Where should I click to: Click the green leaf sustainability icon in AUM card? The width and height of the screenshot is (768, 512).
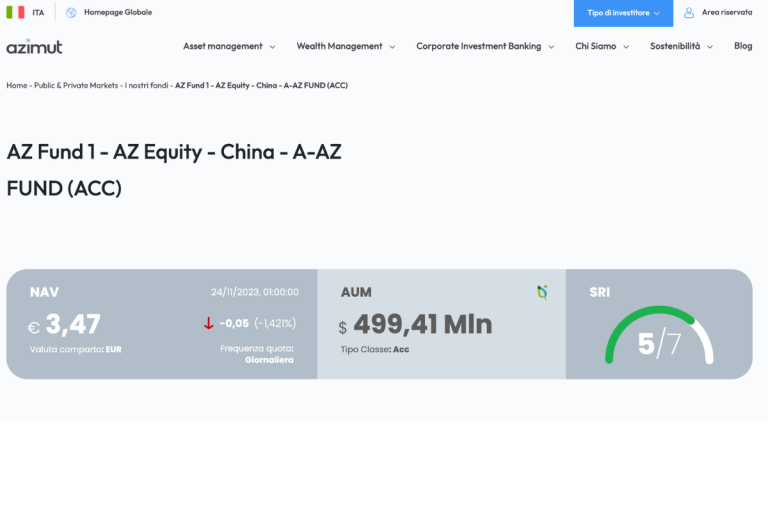coord(542,292)
